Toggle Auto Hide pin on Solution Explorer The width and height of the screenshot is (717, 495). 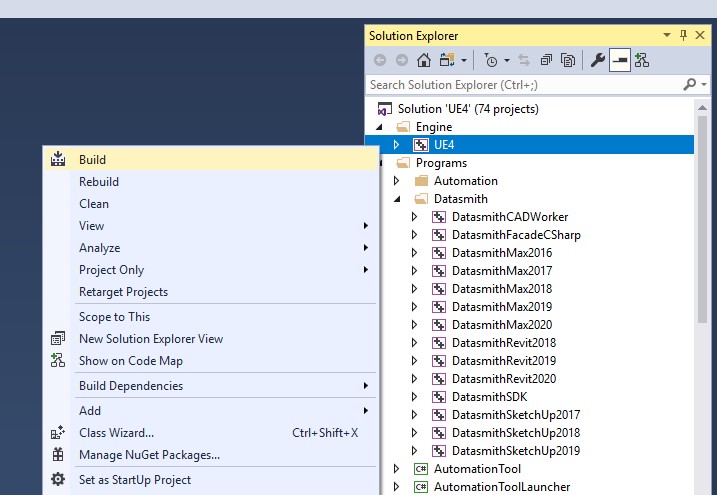[x=683, y=35]
